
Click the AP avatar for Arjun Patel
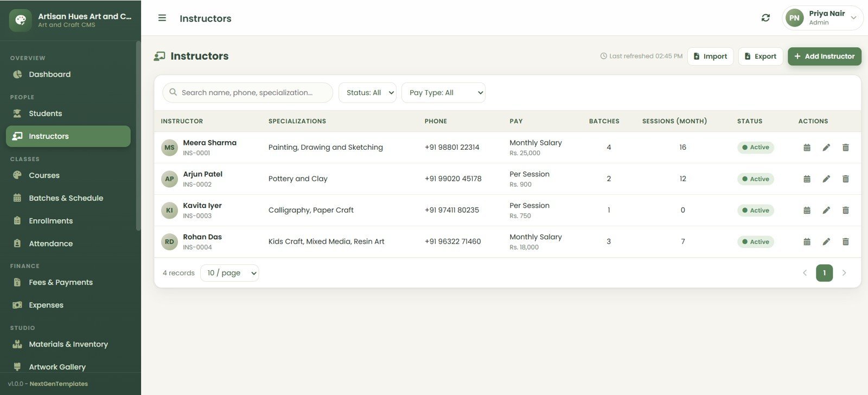click(169, 179)
